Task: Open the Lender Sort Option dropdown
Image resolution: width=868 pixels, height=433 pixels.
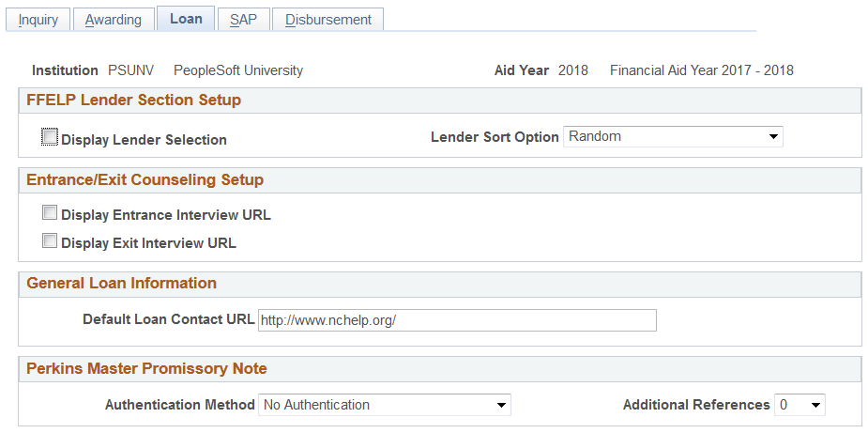Action: pyautogui.click(x=673, y=137)
